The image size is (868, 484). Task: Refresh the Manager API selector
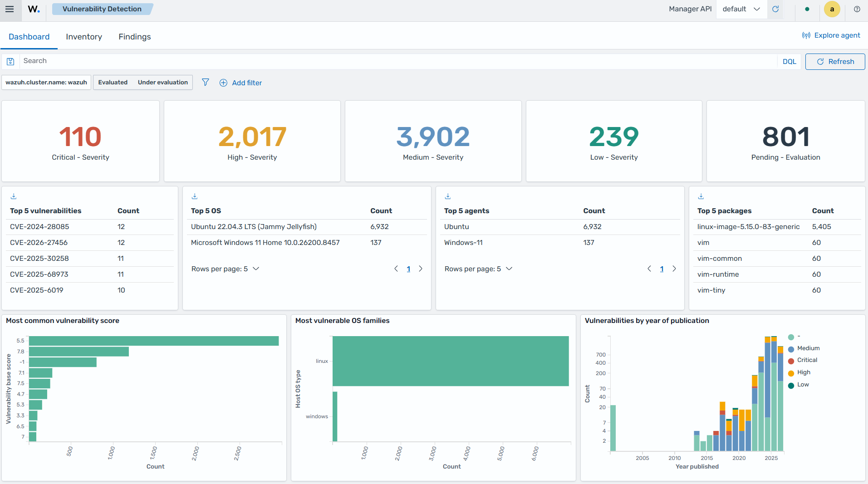(x=775, y=9)
